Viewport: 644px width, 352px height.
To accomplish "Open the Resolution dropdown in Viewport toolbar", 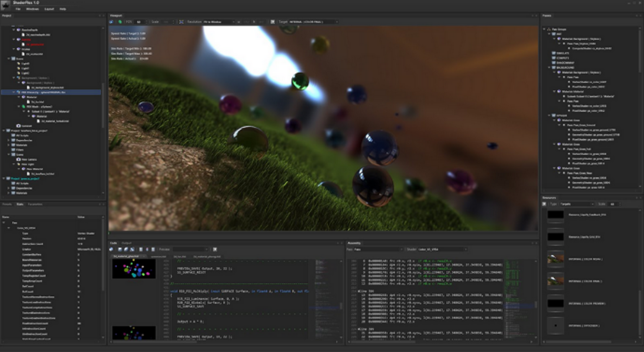I will pyautogui.click(x=219, y=22).
